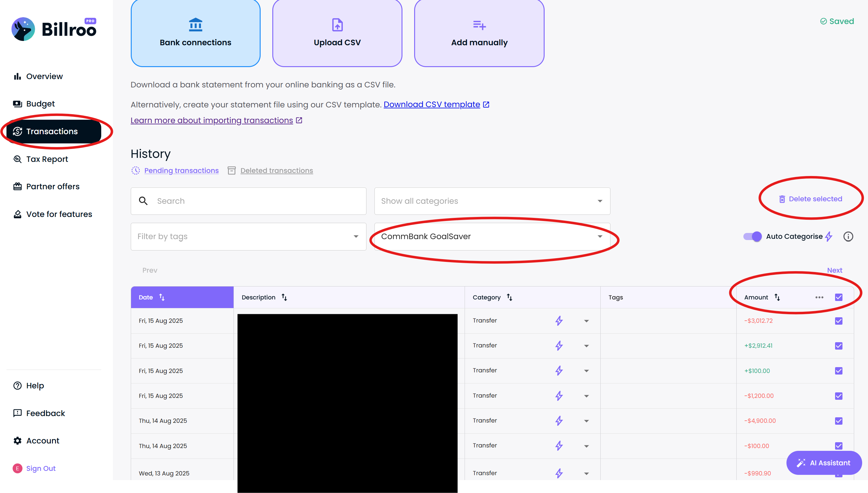Screen dimensions: 868x493
Task: Expand category dropdown for -$3,012.72 row
Action: [x=586, y=321]
